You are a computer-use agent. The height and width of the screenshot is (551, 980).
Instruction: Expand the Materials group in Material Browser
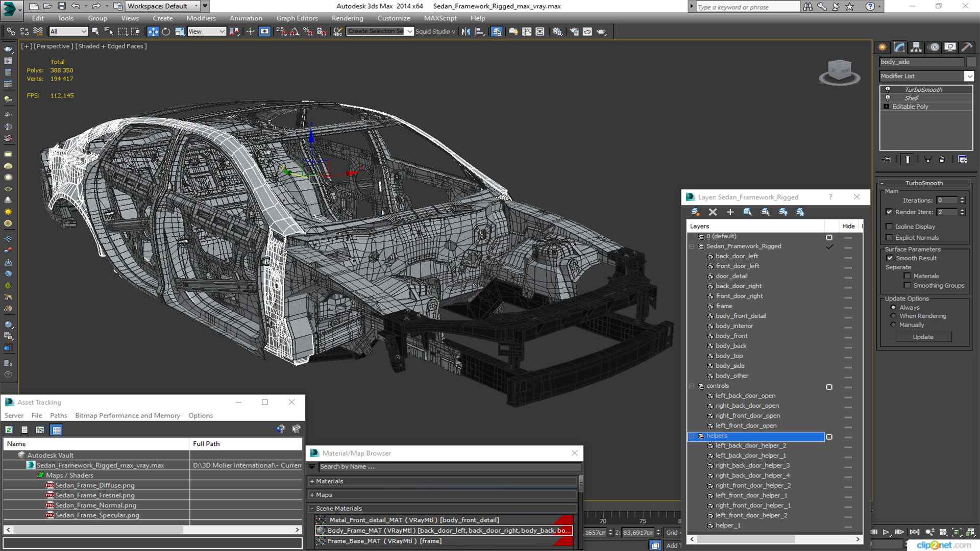click(x=312, y=481)
